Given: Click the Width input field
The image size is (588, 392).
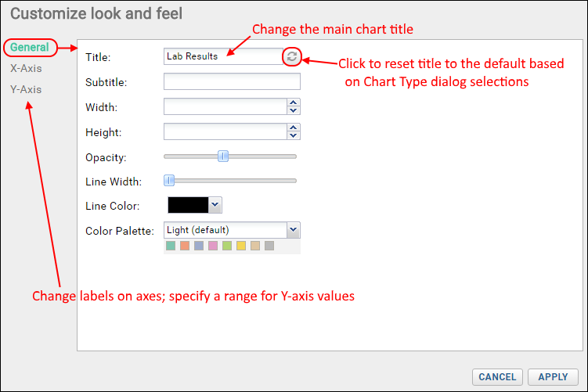Looking at the screenshot, I should coord(225,106).
